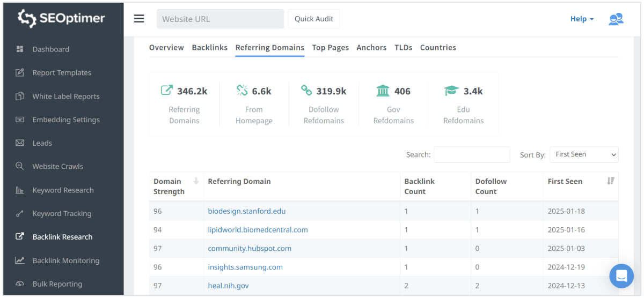Switch to the Top Pages tab

pos(330,48)
